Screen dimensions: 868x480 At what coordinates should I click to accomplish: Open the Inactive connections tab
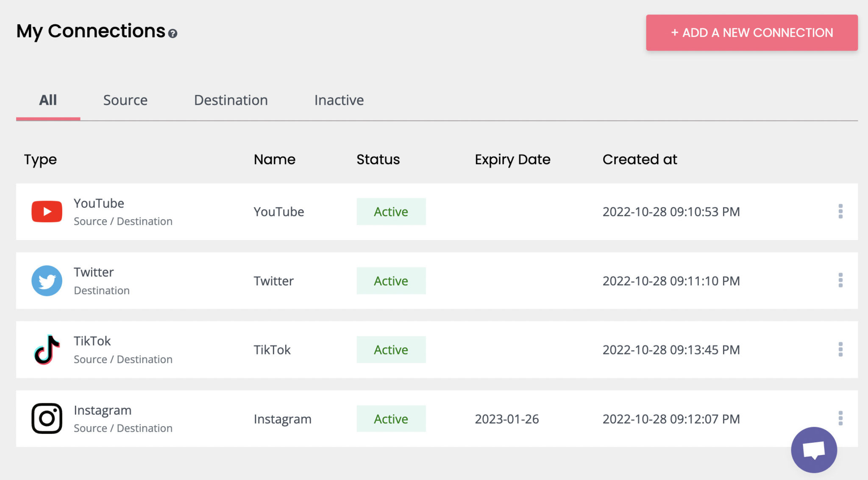339,100
